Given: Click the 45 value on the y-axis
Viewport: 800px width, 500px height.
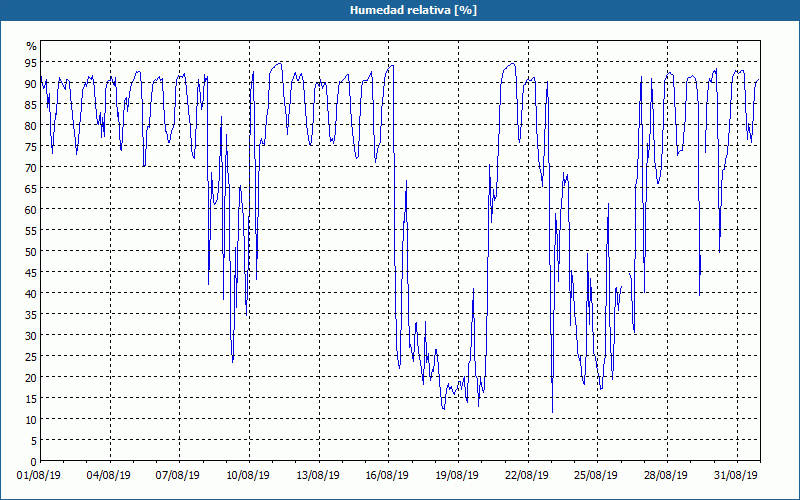Looking at the screenshot, I should pyautogui.click(x=31, y=272).
